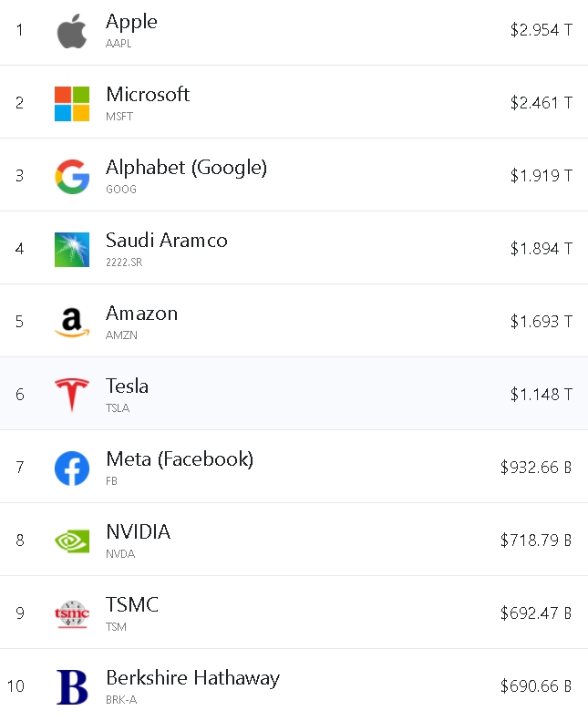Open the Microsoft company name link
This screenshot has width=588, height=721.
[148, 95]
